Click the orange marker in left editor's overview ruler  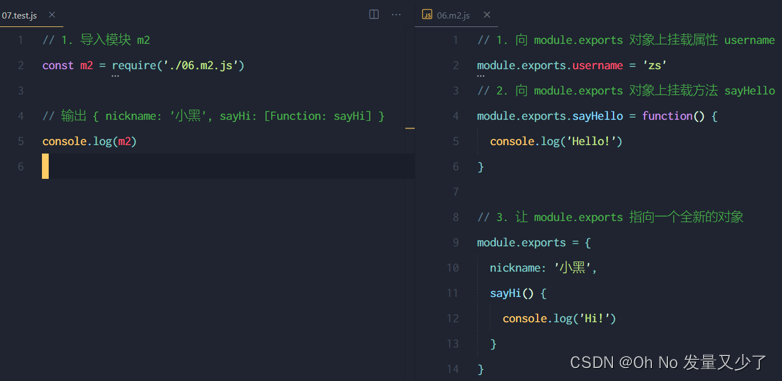pyautogui.click(x=410, y=129)
